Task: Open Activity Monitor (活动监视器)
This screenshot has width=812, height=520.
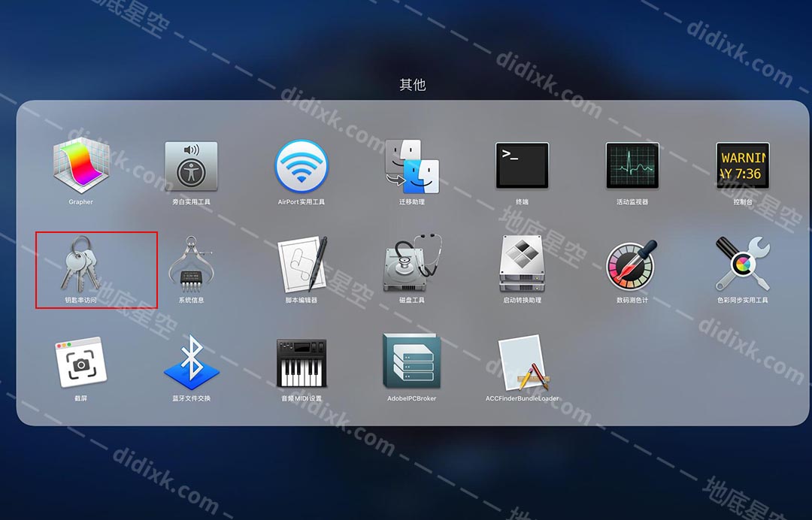Action: (x=632, y=165)
